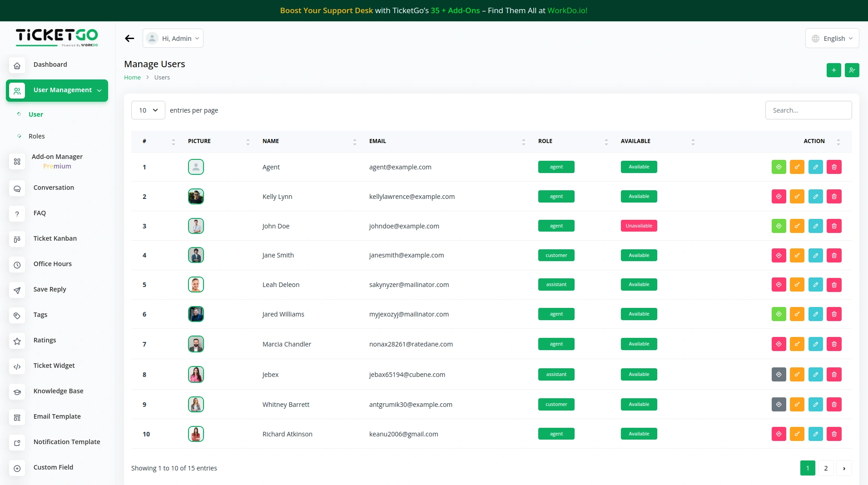This screenshot has height=485, width=868.
Task: Toggle Available status for Leah Deleon
Action: (x=639, y=285)
